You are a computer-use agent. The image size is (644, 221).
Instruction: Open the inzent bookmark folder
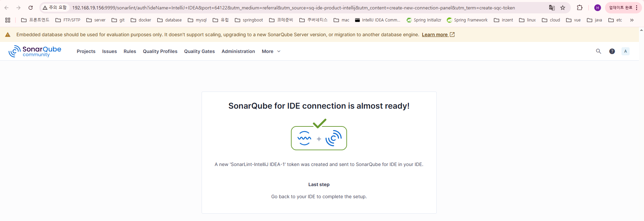pos(504,20)
